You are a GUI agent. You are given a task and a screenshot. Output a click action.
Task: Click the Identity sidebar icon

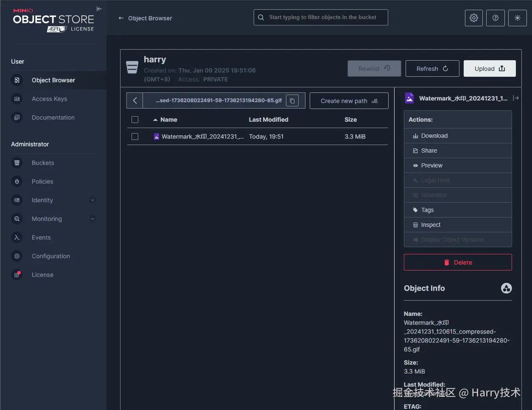(17, 200)
